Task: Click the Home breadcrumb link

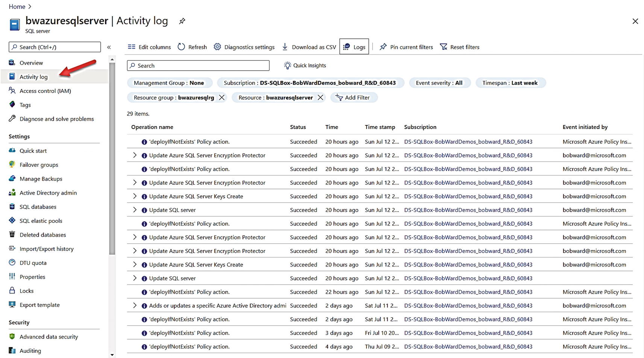Action: pyautogui.click(x=17, y=6)
